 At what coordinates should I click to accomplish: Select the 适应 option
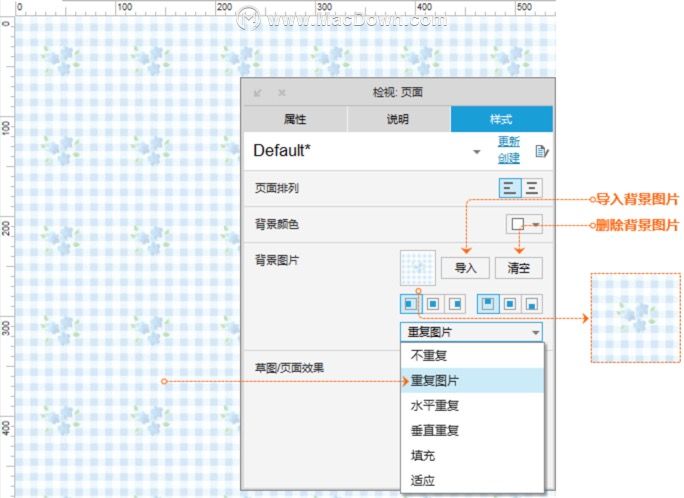pyautogui.click(x=472, y=480)
